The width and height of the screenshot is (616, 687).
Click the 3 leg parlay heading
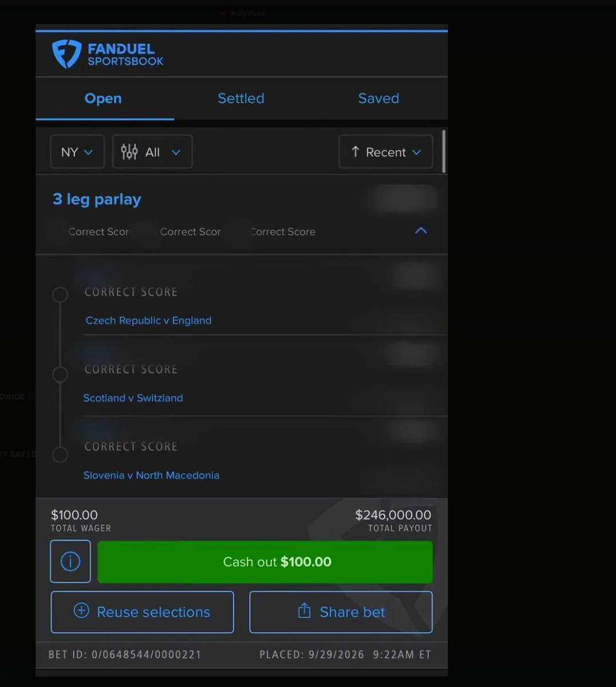pyautogui.click(x=97, y=199)
